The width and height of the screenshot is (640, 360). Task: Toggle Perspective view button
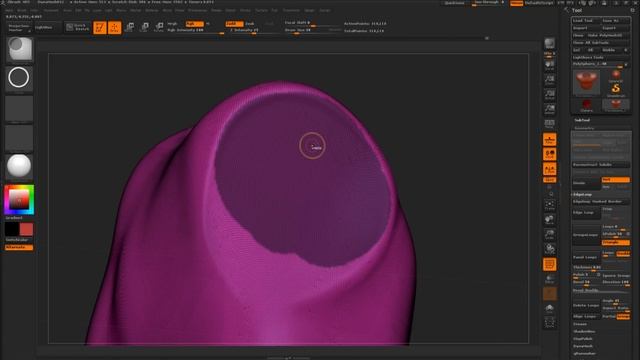click(549, 124)
